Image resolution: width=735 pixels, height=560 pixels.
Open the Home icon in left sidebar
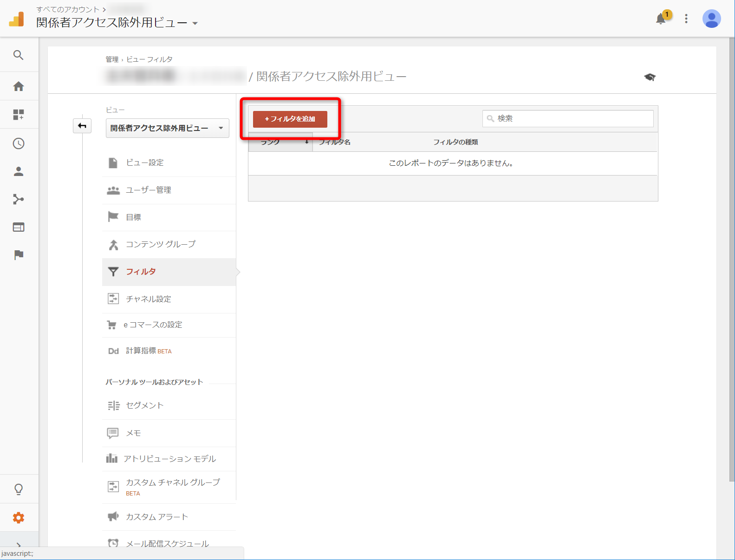[x=19, y=86]
